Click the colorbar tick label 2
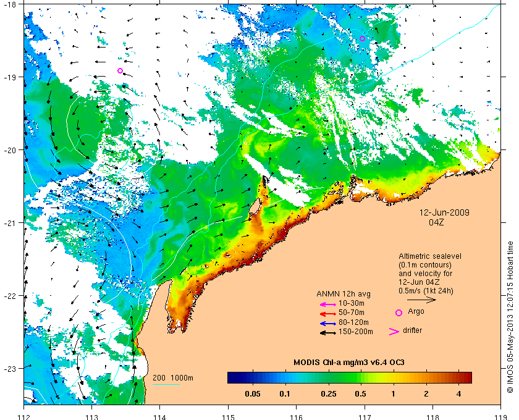Image resolution: width=519 pixels, height=420 pixels. [x=426, y=394]
